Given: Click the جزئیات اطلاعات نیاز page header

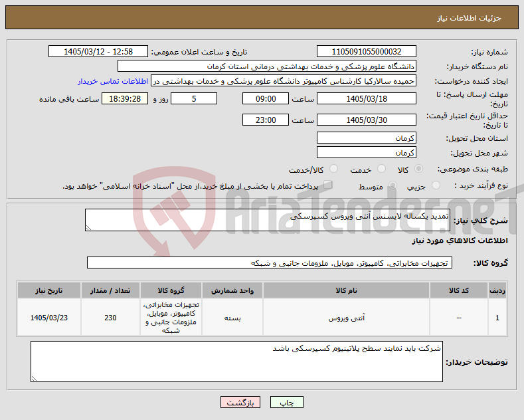Looking at the screenshot, I should tap(469, 18).
